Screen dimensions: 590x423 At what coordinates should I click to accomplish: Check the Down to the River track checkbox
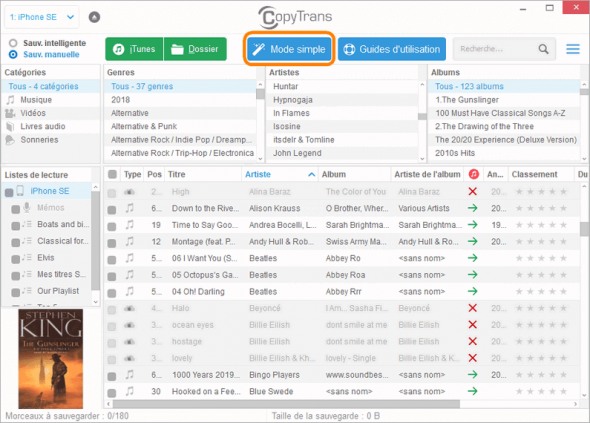112,210
